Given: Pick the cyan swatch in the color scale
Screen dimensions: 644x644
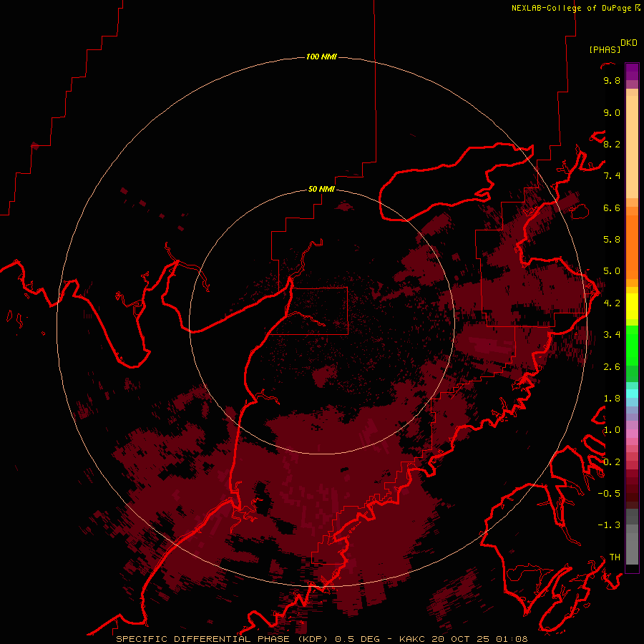Looking at the screenshot, I should [x=632, y=394].
